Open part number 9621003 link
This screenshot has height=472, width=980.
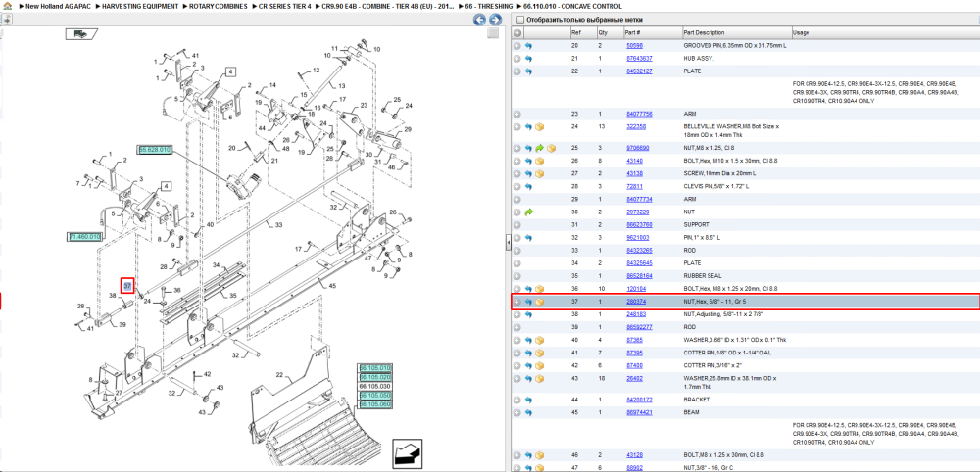[638, 238]
